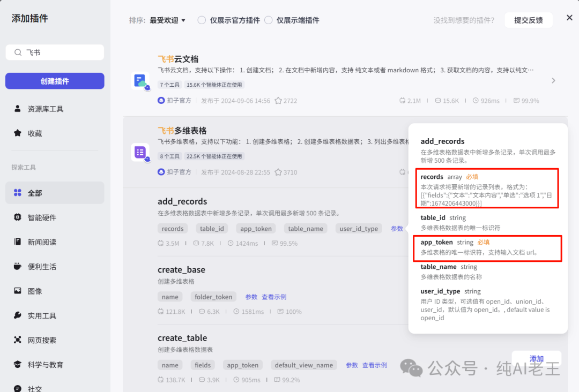
Task: Click the app_token tag under add_records
Action: tap(256, 229)
